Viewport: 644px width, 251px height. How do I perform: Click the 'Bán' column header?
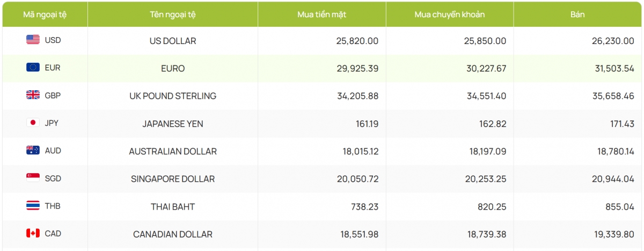(577, 15)
